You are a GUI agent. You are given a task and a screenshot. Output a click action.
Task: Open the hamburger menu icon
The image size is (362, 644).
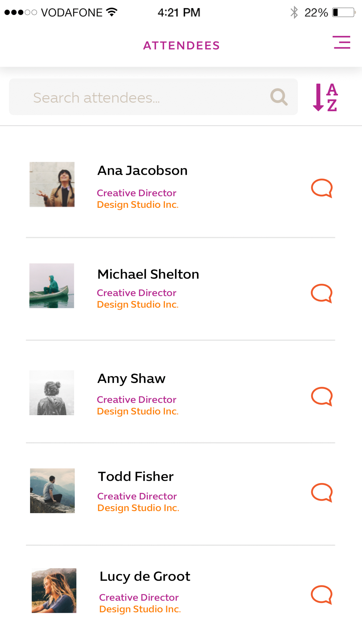pyautogui.click(x=342, y=42)
